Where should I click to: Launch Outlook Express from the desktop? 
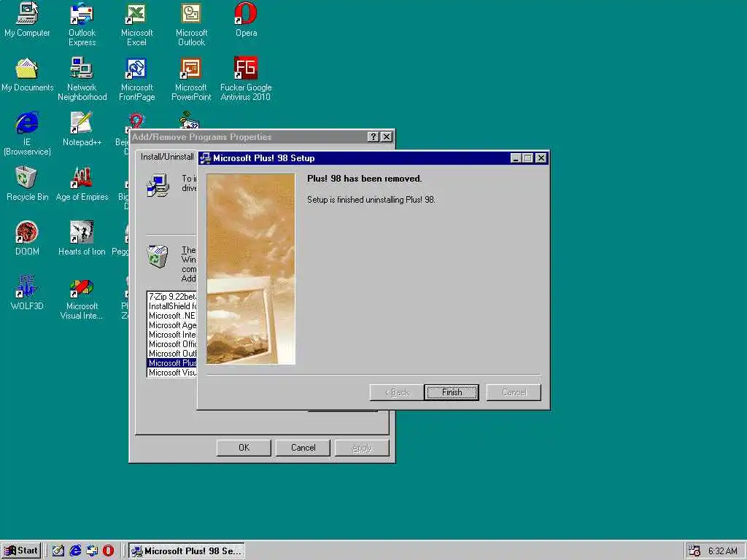tap(82, 24)
